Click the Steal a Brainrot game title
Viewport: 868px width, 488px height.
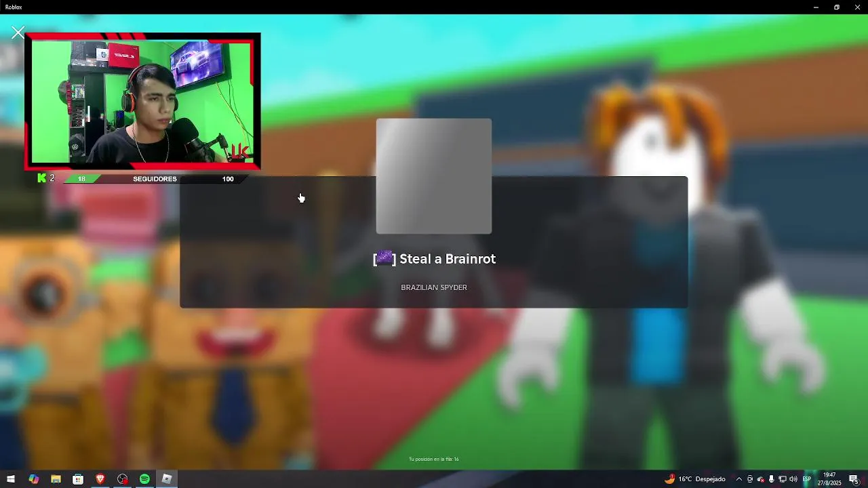434,258
